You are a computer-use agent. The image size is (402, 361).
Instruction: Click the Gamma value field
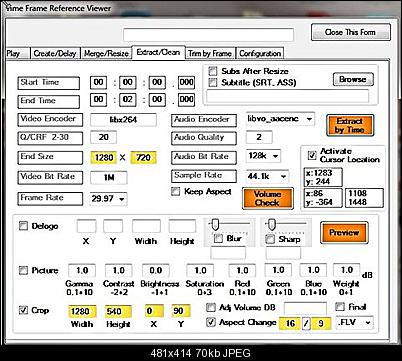point(82,270)
